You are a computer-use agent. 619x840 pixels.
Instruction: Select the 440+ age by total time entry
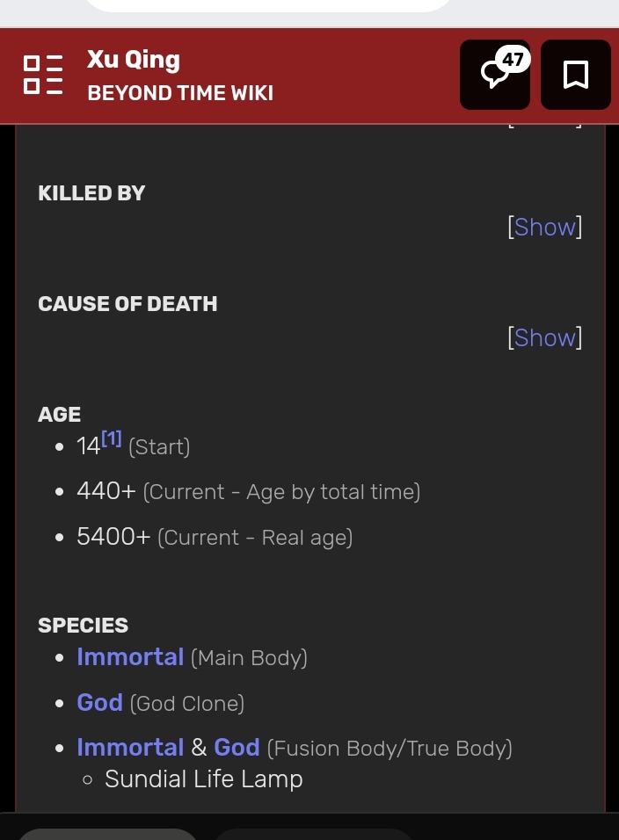(249, 491)
